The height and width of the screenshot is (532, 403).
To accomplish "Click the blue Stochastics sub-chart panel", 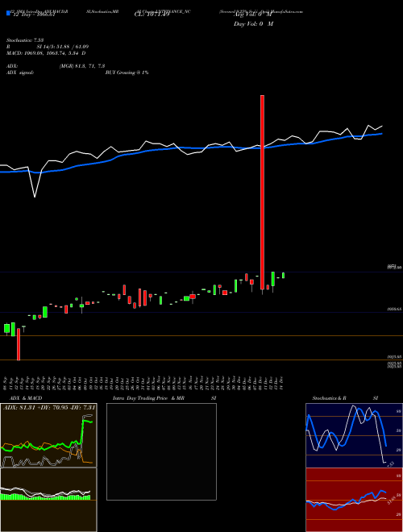I will [x=354, y=435].
